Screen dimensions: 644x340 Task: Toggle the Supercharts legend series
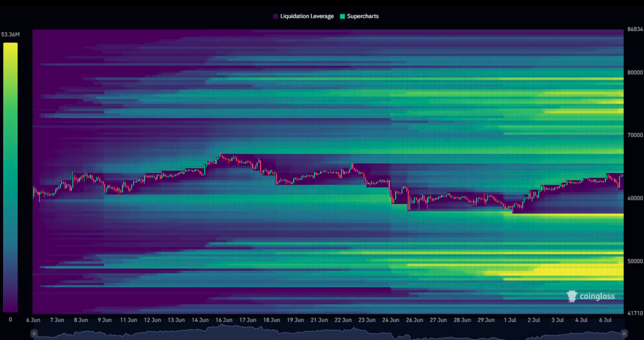click(359, 16)
